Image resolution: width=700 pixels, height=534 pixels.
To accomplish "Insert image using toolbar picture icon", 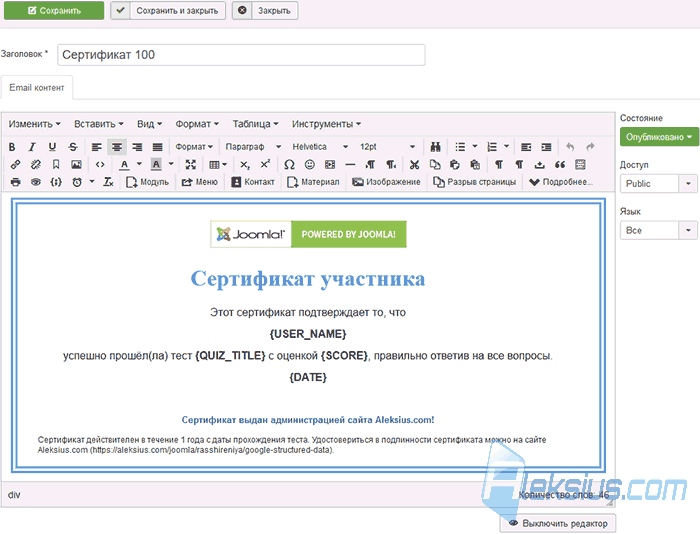I will (x=76, y=165).
